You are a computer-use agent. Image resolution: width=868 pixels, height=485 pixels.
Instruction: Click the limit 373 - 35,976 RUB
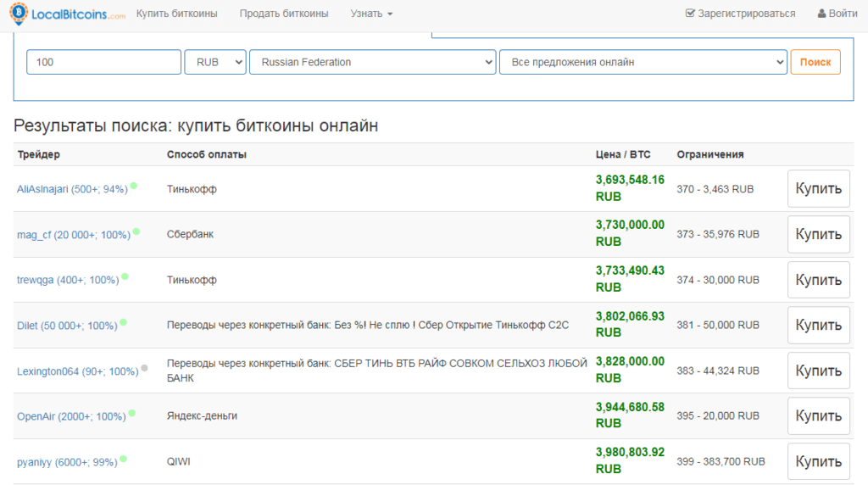[718, 234]
